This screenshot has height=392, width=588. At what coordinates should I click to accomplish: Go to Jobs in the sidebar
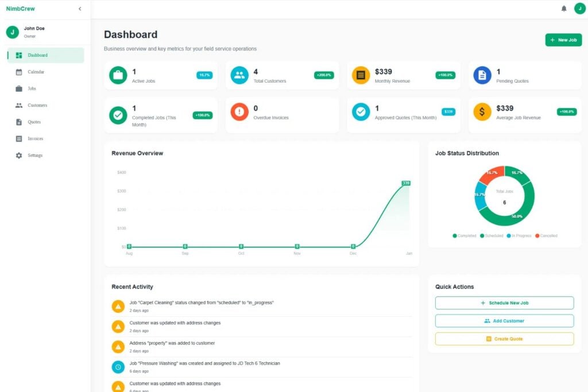click(x=45, y=88)
